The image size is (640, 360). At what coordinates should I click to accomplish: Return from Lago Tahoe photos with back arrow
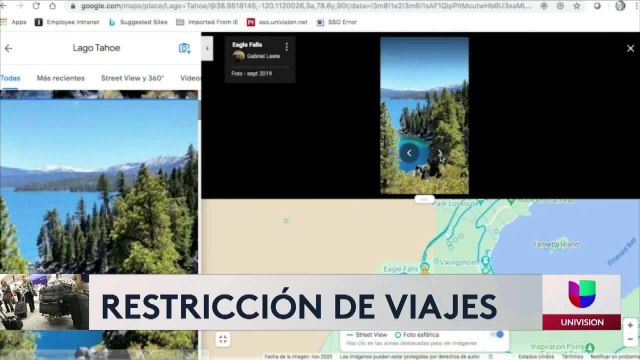point(9,48)
